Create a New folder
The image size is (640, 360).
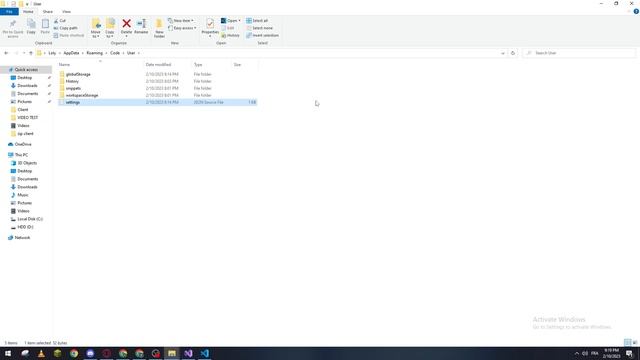click(159, 28)
